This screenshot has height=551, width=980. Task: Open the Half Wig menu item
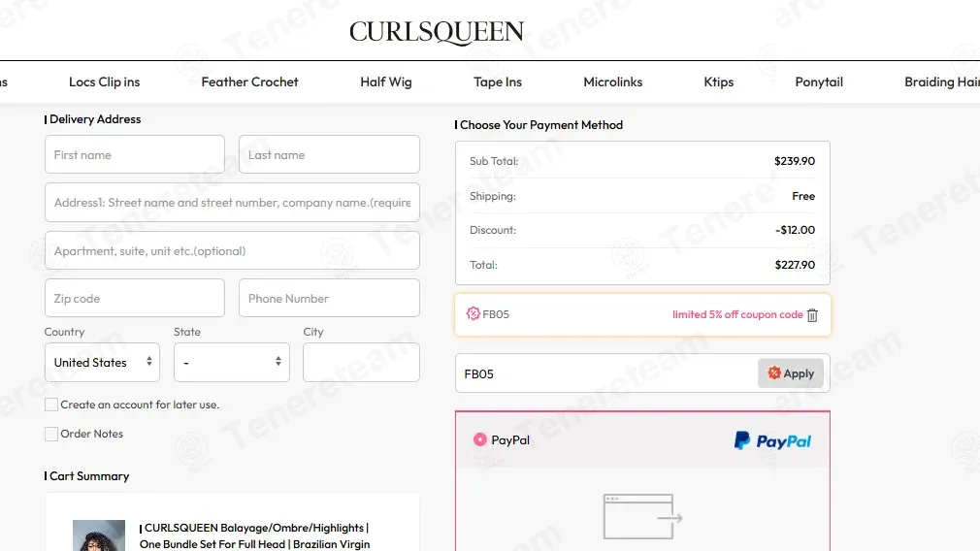(385, 81)
